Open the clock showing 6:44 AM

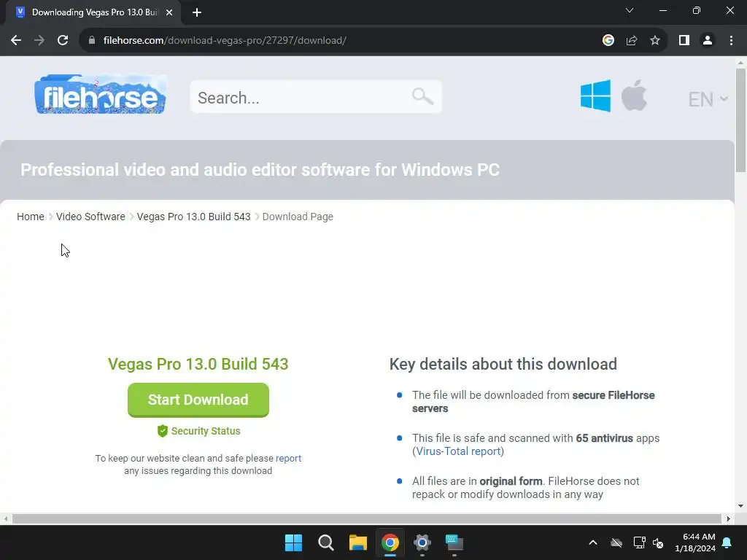click(695, 542)
